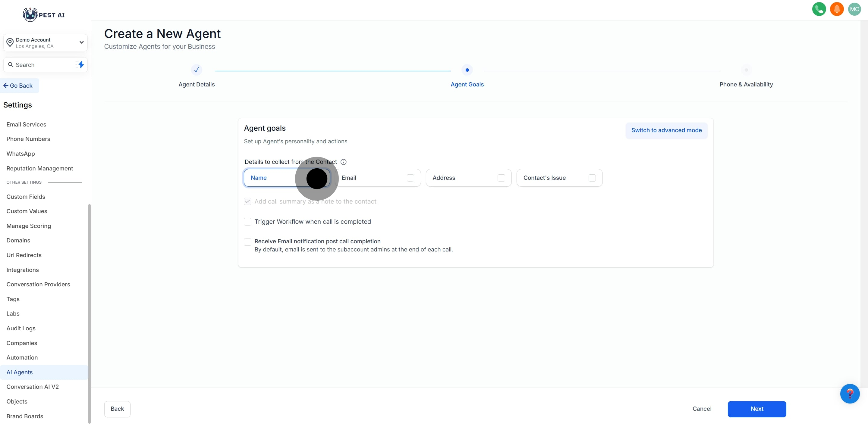Enable Trigger Workflow when call is completed
The image size is (868, 427).
tap(248, 222)
